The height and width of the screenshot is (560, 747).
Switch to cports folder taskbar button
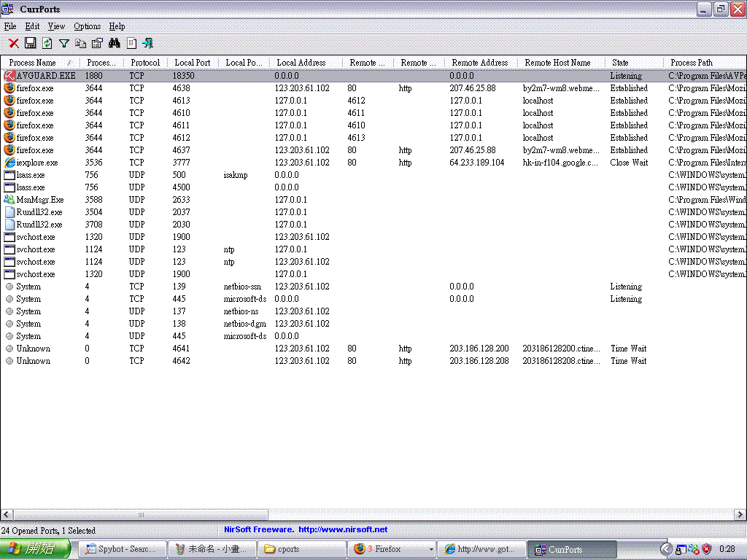pos(301,550)
